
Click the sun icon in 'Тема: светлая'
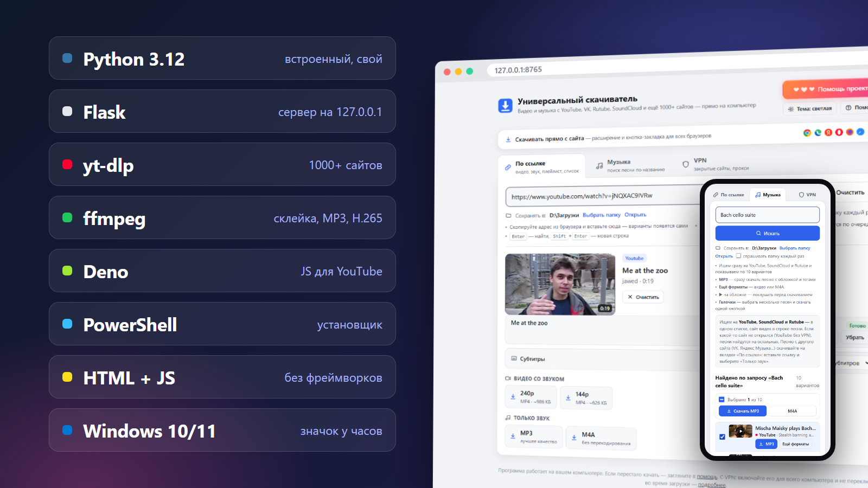tap(791, 109)
